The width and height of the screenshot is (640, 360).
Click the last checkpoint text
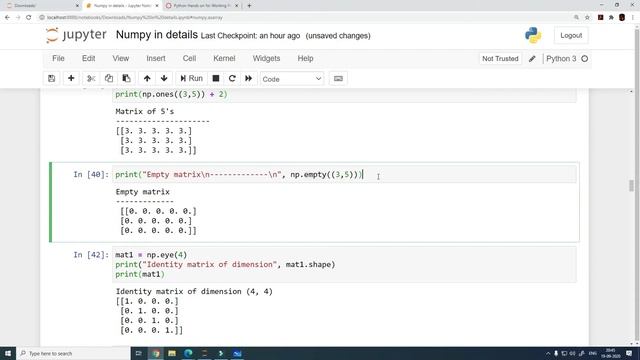tap(250, 36)
